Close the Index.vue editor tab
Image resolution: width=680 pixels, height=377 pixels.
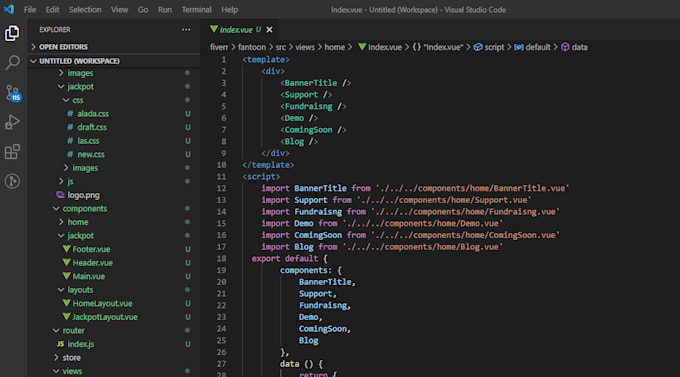(269, 30)
